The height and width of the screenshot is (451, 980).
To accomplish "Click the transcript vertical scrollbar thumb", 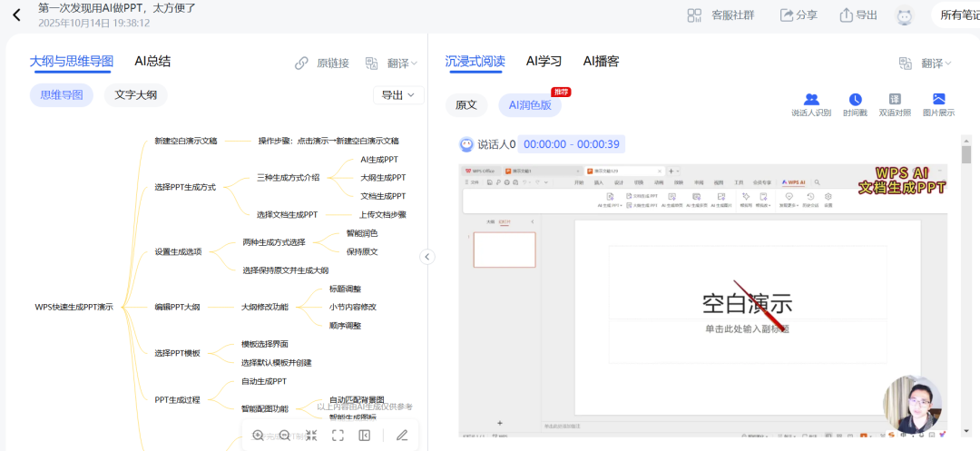I will click(x=966, y=155).
